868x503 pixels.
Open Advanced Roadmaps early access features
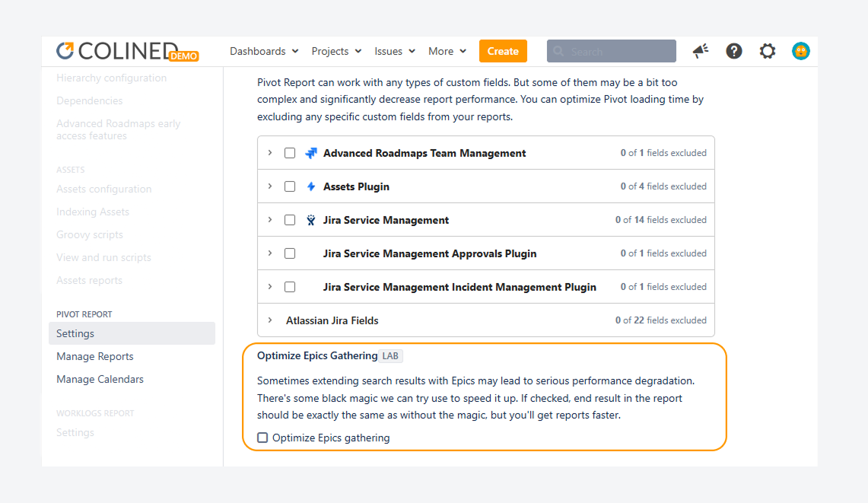coord(119,129)
